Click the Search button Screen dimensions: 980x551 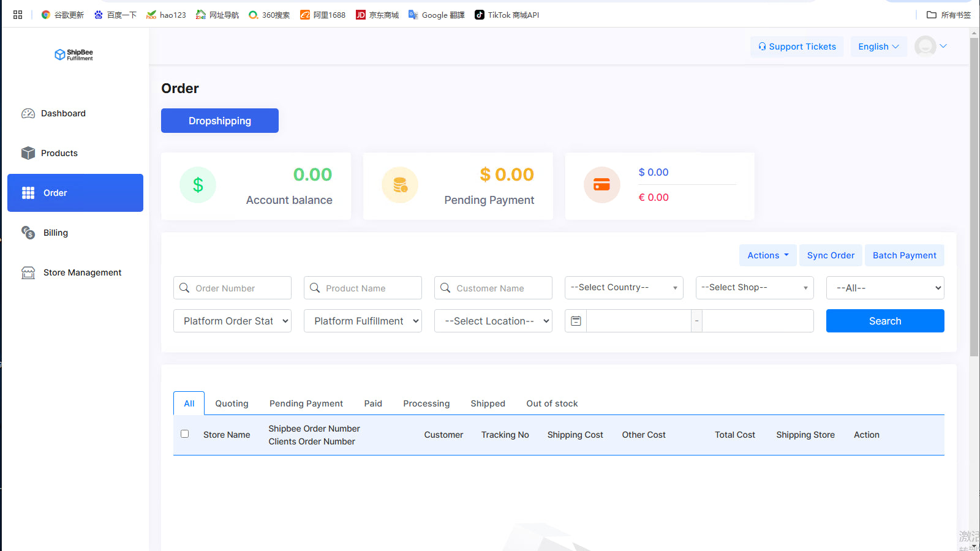click(885, 321)
